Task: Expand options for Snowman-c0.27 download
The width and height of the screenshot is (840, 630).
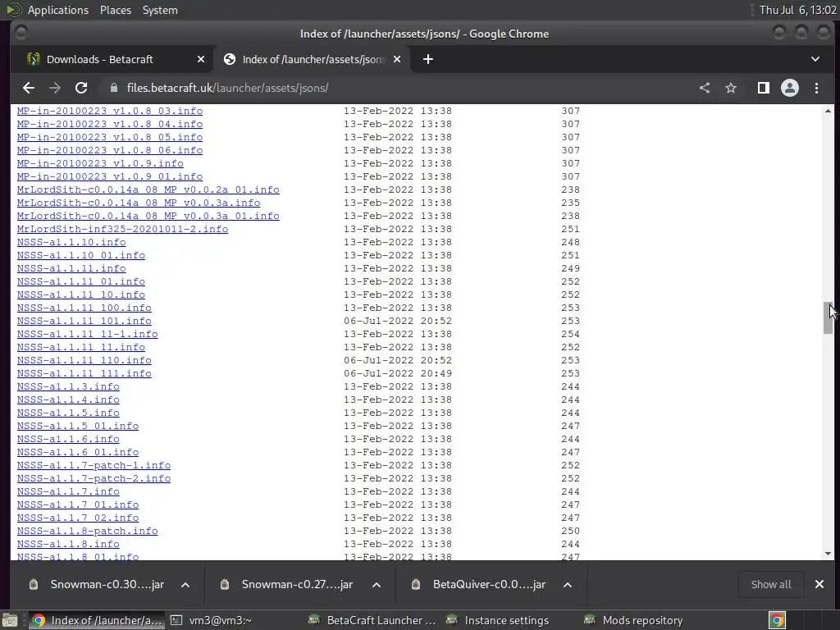Action: coord(377,584)
